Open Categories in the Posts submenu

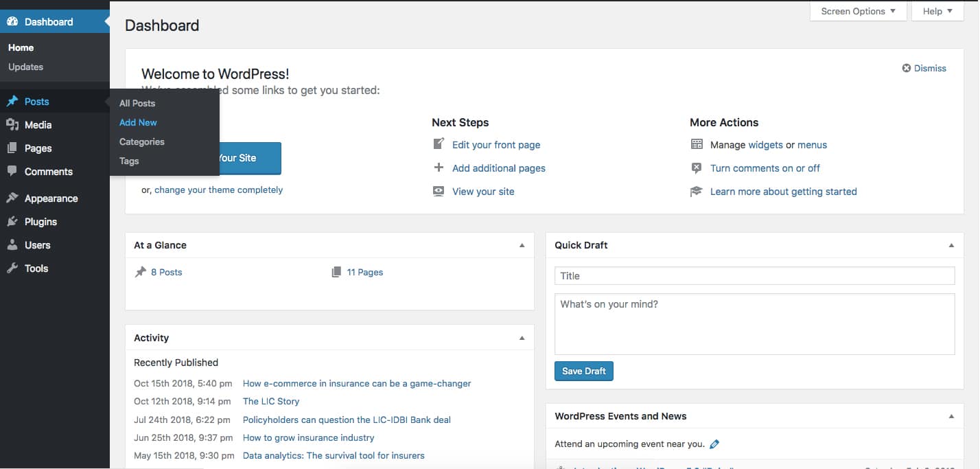tap(141, 141)
